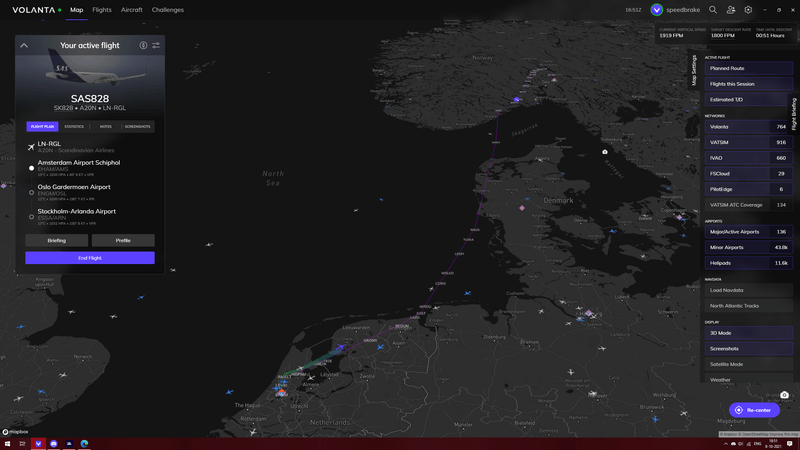Toggle IVAO network traffic

coord(748,158)
